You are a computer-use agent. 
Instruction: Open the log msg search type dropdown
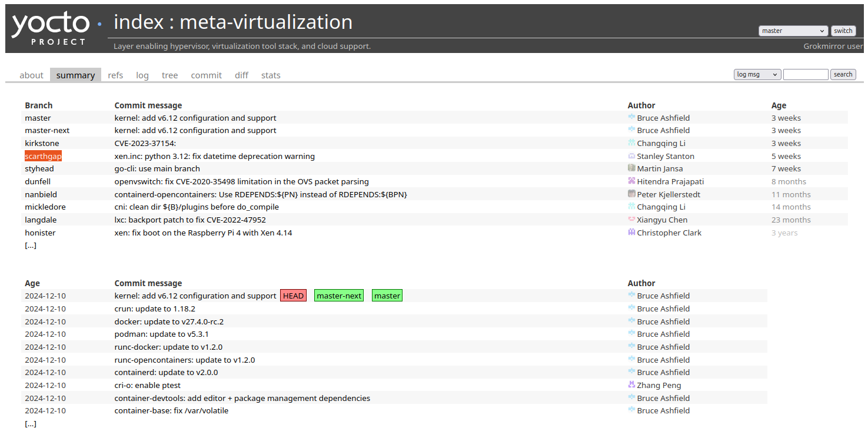click(757, 74)
